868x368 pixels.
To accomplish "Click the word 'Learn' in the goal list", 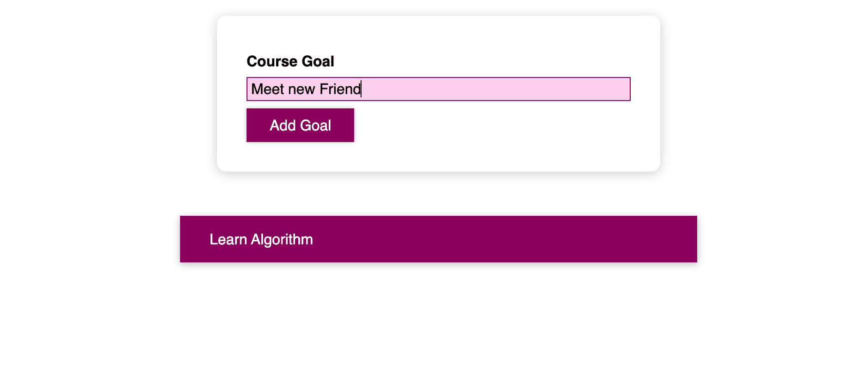I will pyautogui.click(x=228, y=239).
